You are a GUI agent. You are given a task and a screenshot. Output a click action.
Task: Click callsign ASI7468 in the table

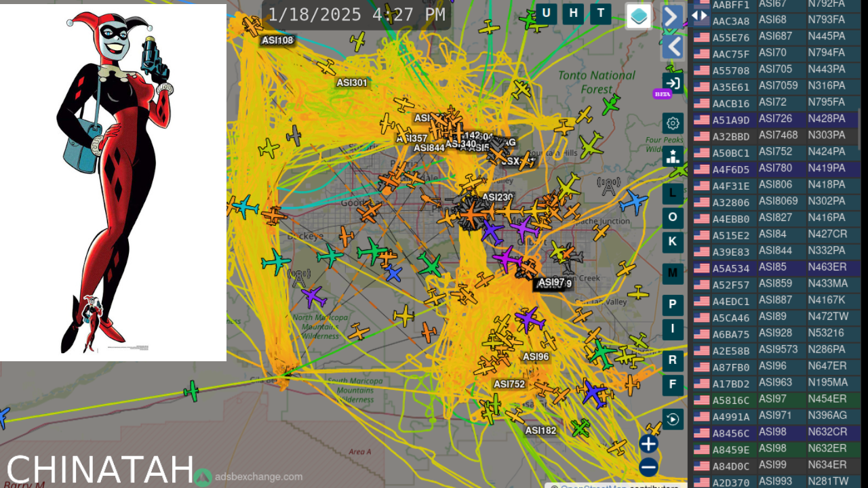[x=778, y=135]
